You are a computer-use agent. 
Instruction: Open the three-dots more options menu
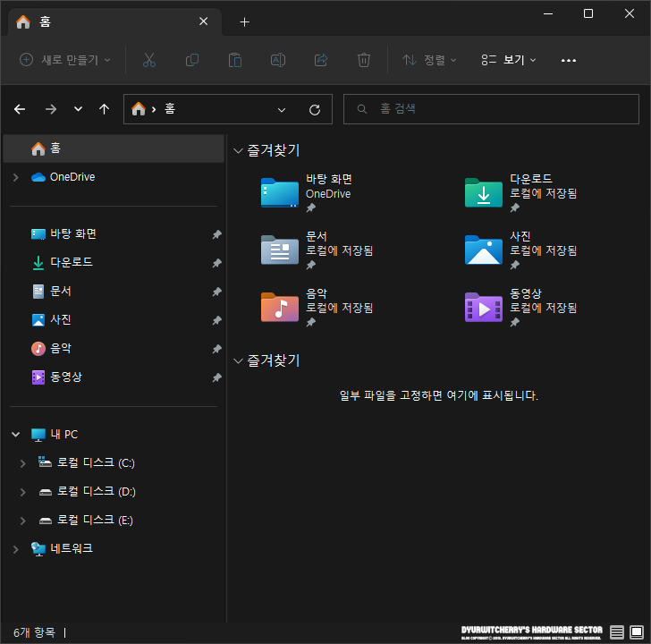click(569, 61)
